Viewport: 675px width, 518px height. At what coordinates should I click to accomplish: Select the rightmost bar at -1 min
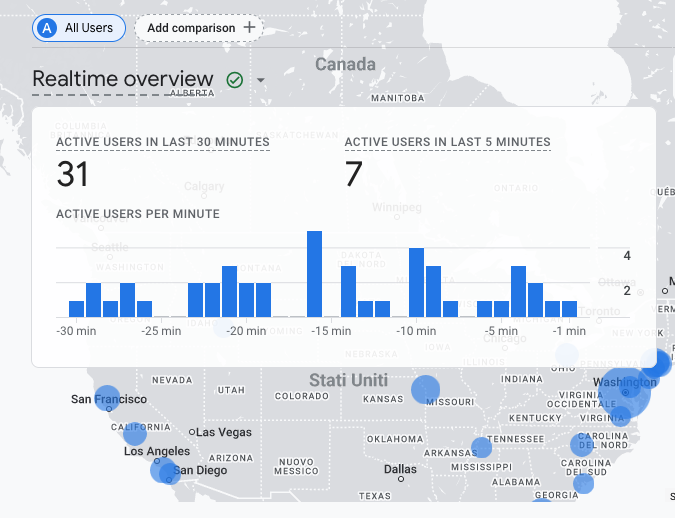tap(569, 308)
